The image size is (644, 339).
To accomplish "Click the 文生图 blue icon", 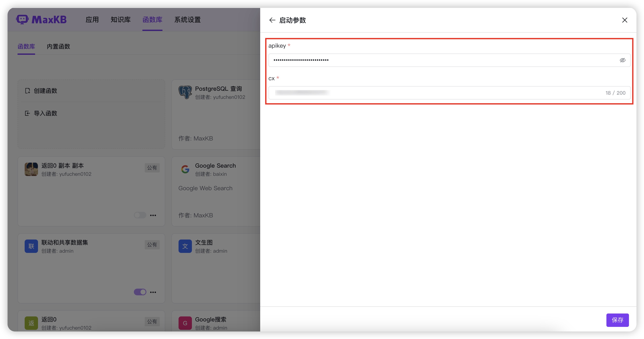I will click(185, 246).
